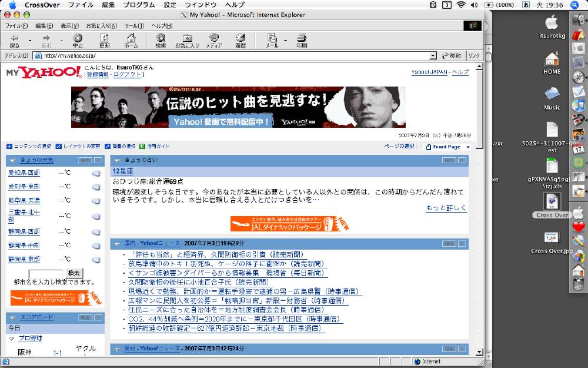Open the HOME desktop icon

tap(552, 62)
